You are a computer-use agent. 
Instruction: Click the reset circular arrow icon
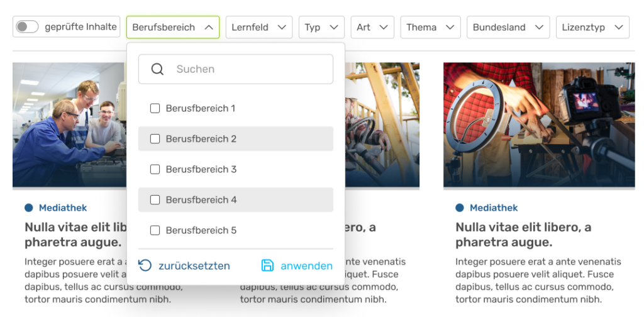145,265
